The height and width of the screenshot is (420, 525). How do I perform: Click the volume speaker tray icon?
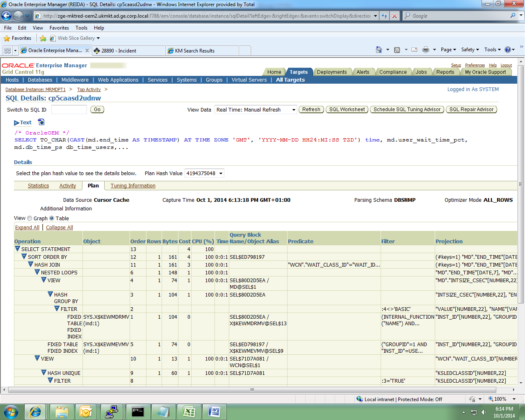[484, 412]
